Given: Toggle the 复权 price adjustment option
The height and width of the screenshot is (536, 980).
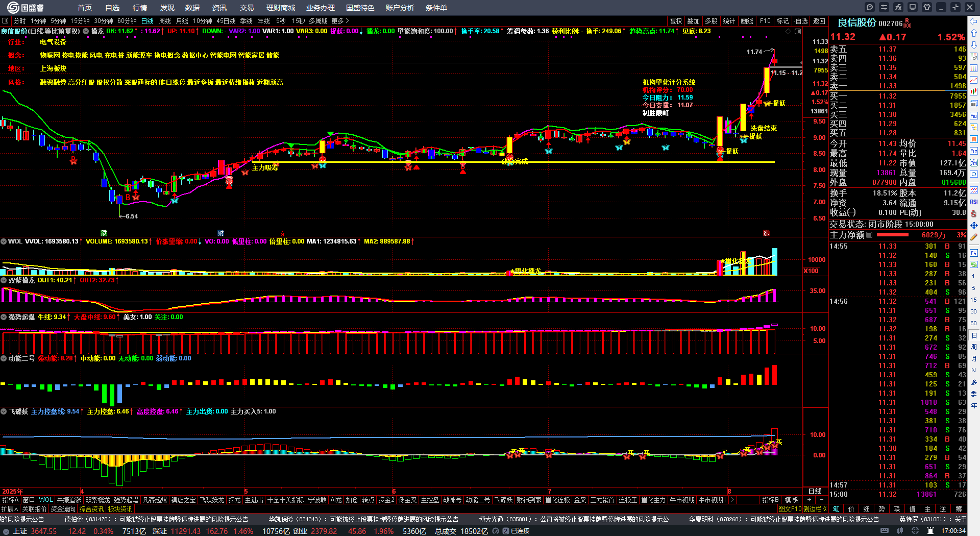Looking at the screenshot, I should pos(676,21).
